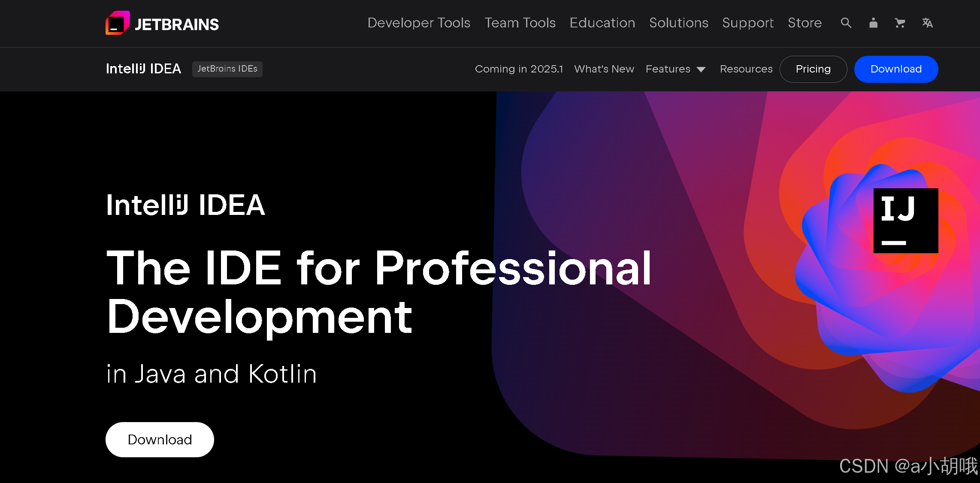Open Support menu
Screen dimensions: 980x483
click(748, 23)
